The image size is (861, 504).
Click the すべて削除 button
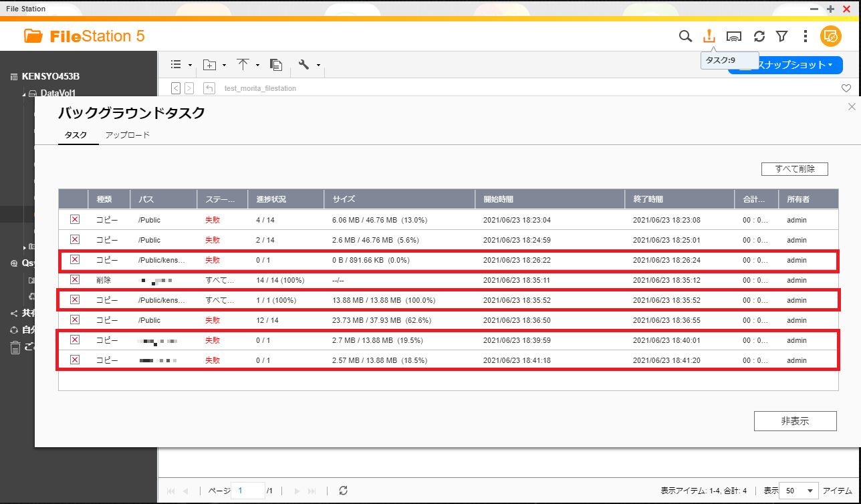(794, 169)
